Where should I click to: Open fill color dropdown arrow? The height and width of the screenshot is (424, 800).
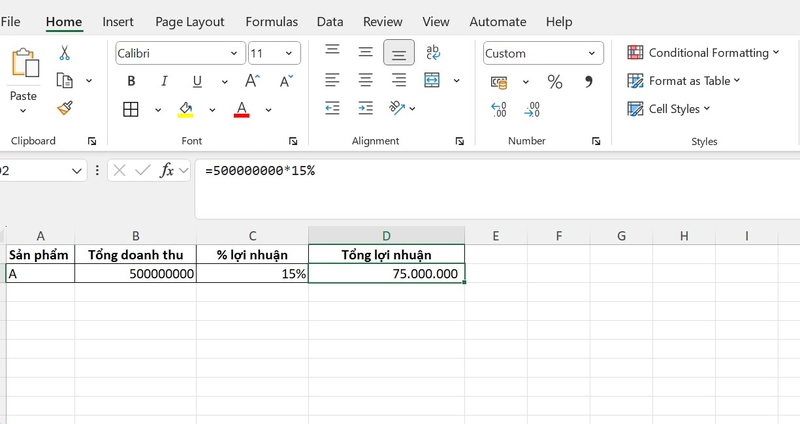tap(212, 110)
